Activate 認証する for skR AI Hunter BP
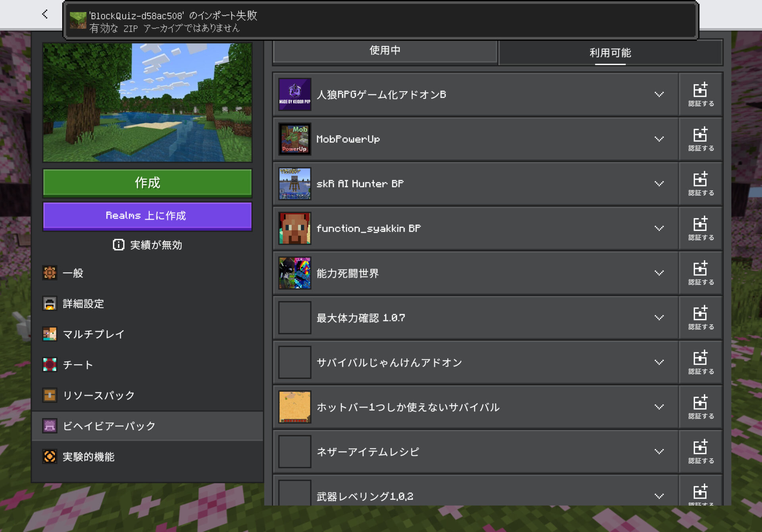 700,184
